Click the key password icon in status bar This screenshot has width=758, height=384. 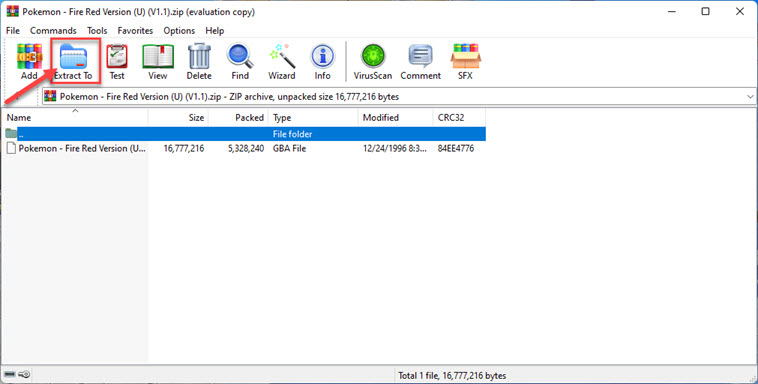(x=25, y=374)
